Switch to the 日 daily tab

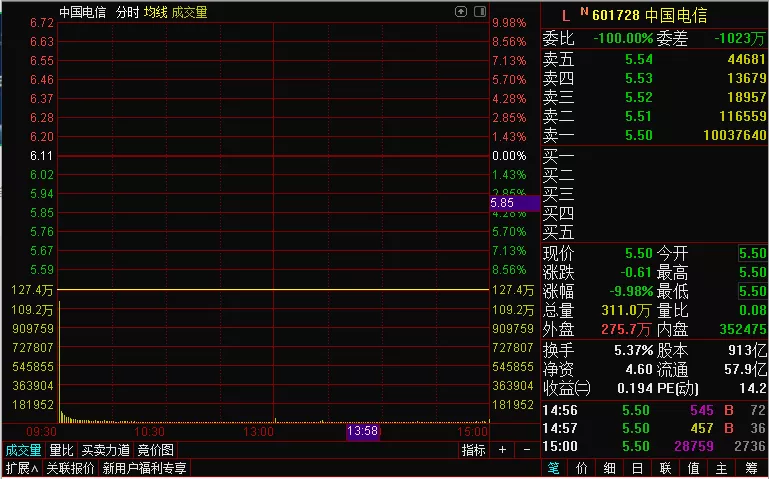pyautogui.click(x=637, y=468)
